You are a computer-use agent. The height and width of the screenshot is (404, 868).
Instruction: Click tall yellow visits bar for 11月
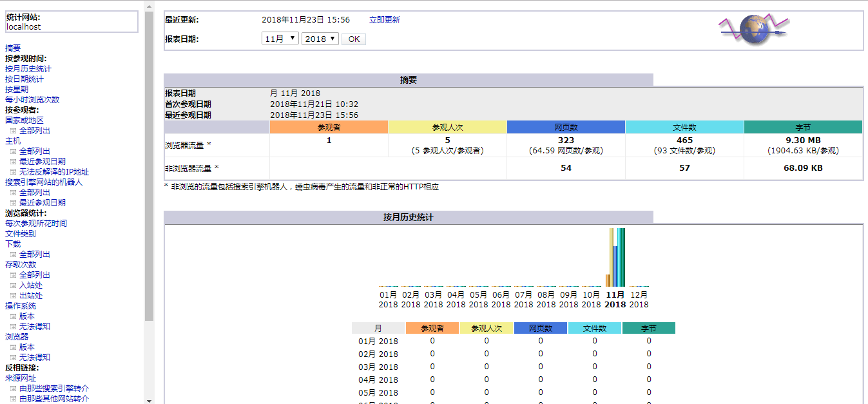pyautogui.click(x=612, y=257)
